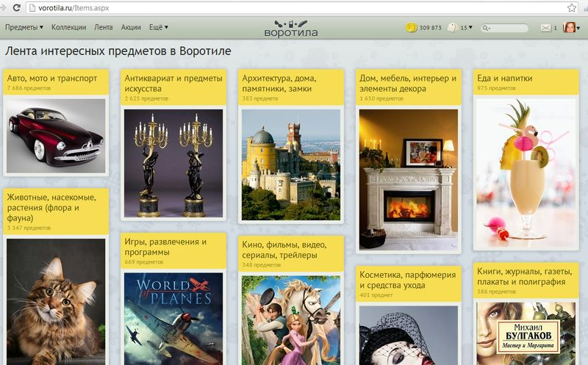Open the Лента menu item

click(103, 27)
